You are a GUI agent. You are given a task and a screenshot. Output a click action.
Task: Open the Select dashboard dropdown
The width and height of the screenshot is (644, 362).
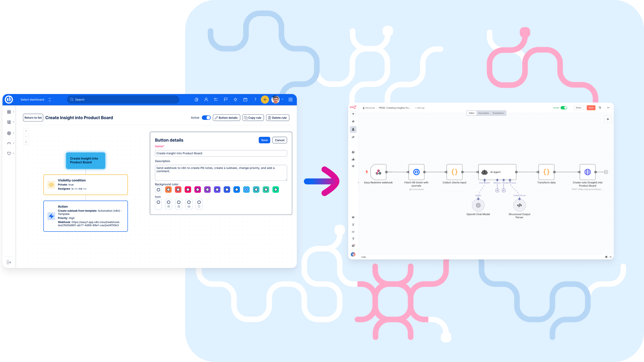coord(35,100)
